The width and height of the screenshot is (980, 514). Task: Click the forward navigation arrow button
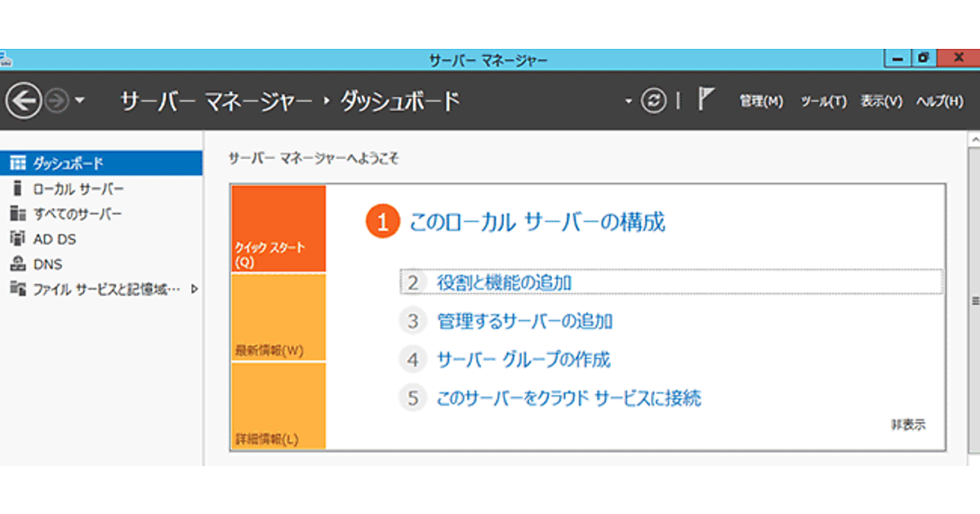(57, 101)
